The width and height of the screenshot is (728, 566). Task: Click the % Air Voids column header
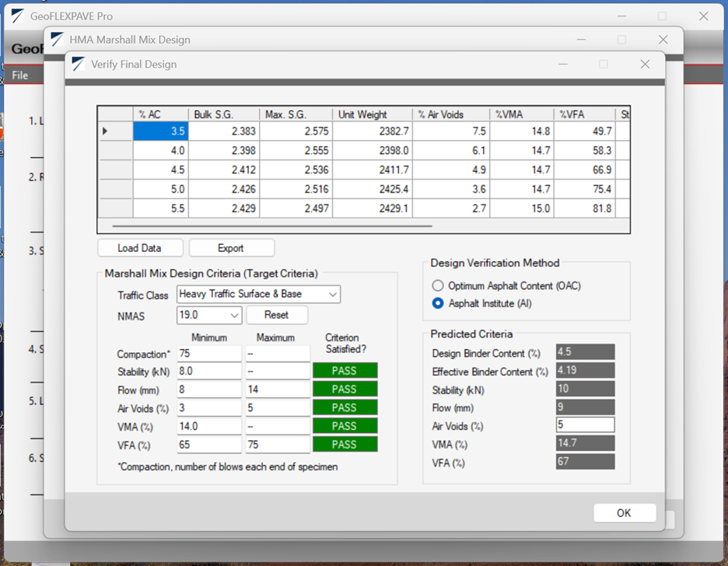click(x=451, y=114)
